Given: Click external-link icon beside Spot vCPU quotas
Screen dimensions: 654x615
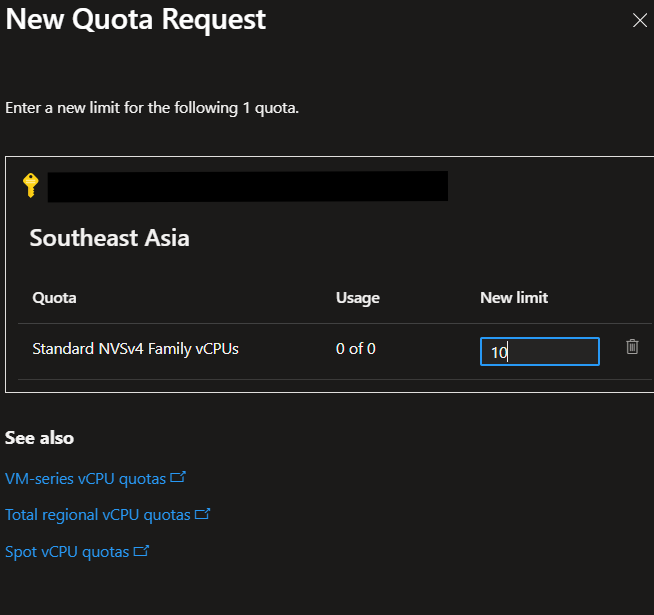Looking at the screenshot, I should [x=142, y=550].
